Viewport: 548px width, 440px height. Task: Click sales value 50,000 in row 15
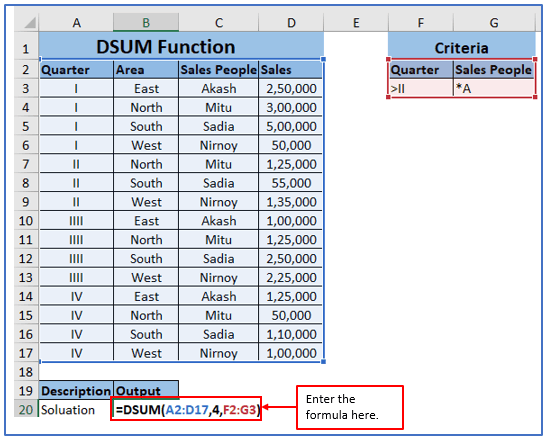pyautogui.click(x=291, y=315)
